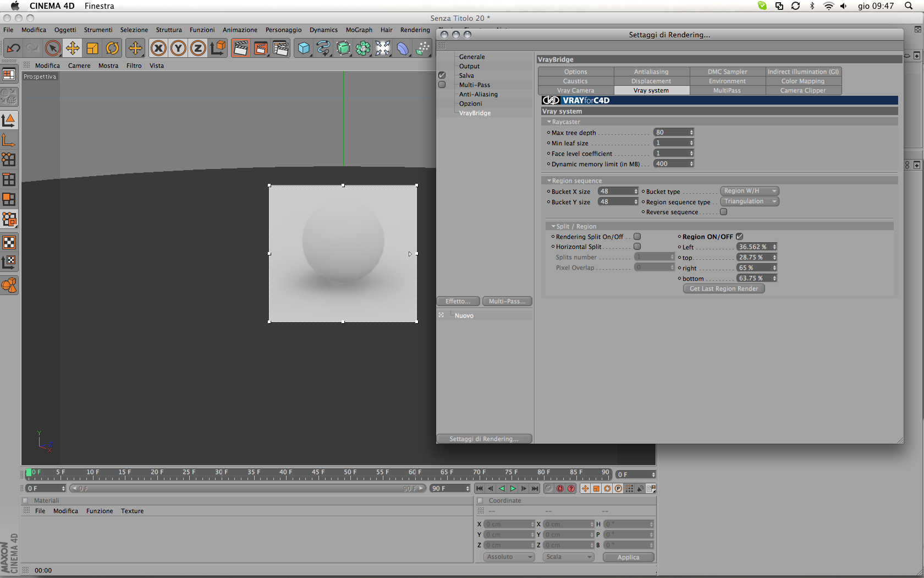Image resolution: width=924 pixels, height=578 pixels.
Task: Open the MoGraph menu
Action: click(x=359, y=30)
